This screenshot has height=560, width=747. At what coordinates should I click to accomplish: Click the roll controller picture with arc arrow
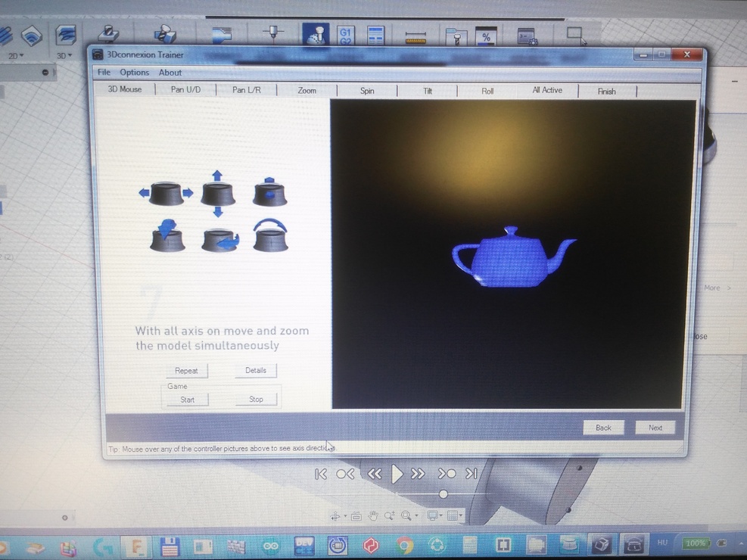click(x=270, y=235)
